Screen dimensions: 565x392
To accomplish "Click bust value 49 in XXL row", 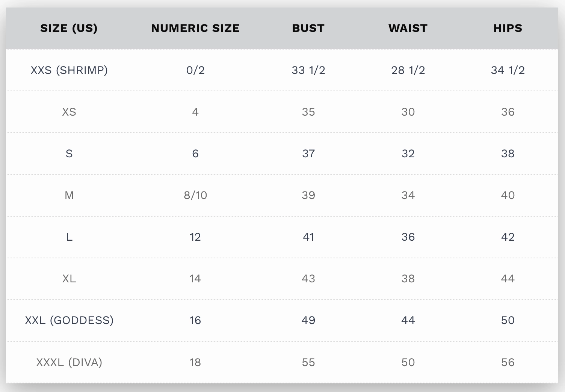I will coord(308,320).
